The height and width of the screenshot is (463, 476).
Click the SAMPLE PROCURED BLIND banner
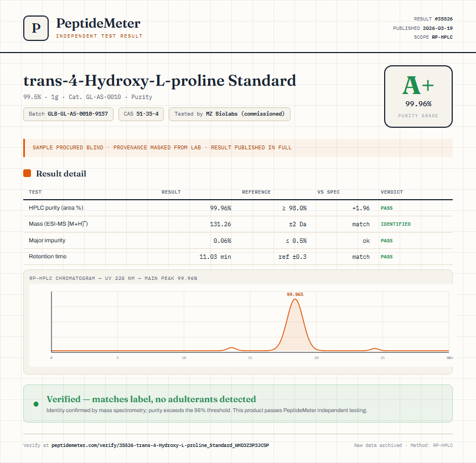click(x=238, y=148)
